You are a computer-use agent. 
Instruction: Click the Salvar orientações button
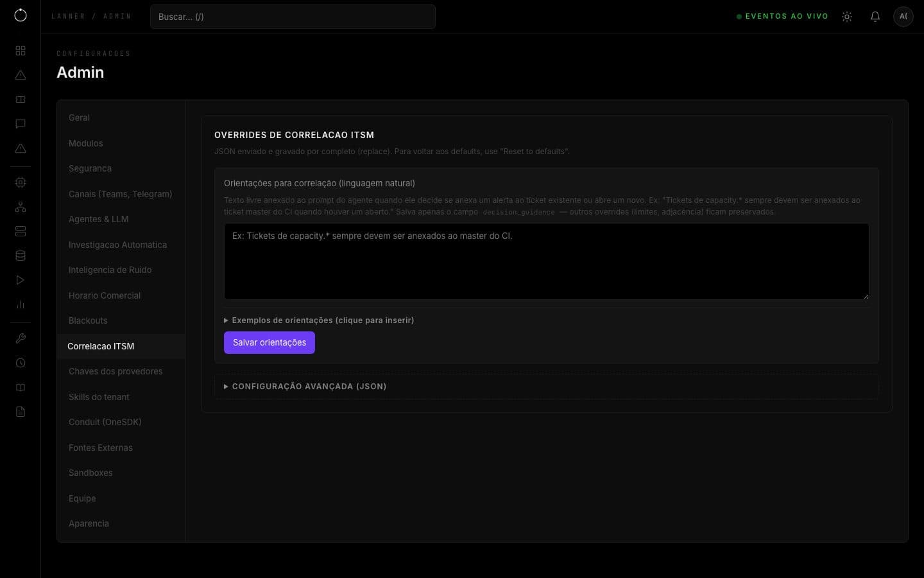[269, 342]
